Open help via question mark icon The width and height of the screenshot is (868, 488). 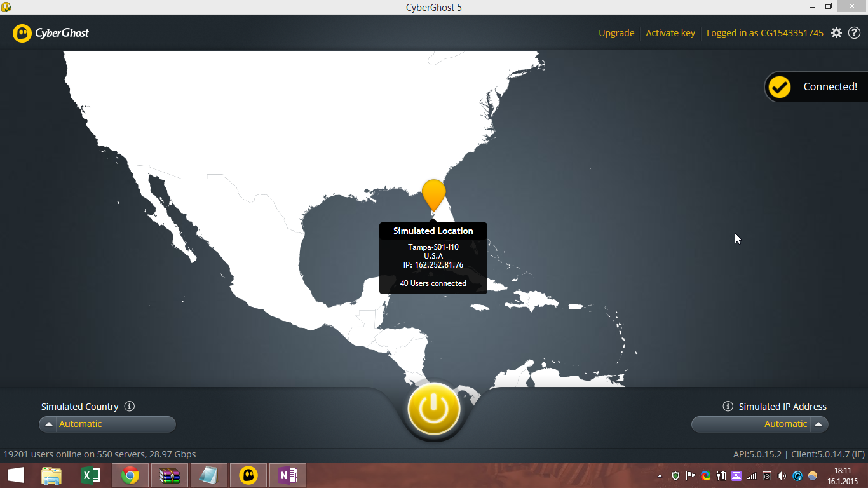[855, 33]
